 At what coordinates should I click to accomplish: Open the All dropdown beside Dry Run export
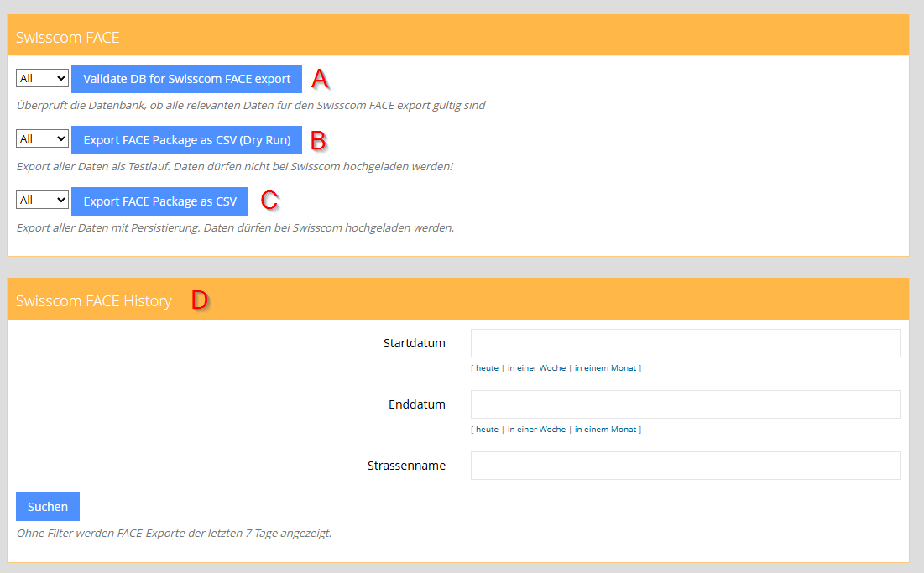(43, 139)
